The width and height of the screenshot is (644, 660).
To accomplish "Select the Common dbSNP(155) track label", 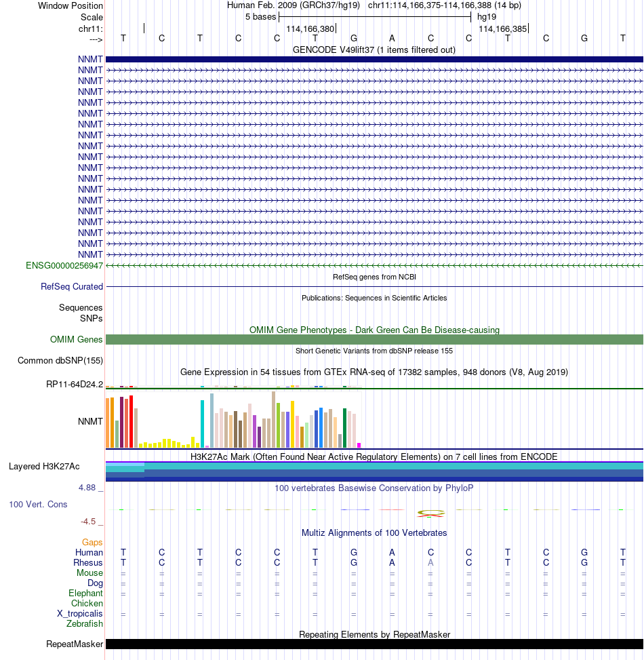I will tap(60, 361).
